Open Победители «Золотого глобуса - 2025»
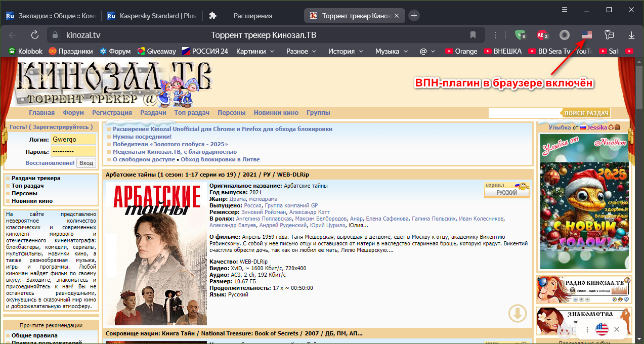 (170, 144)
